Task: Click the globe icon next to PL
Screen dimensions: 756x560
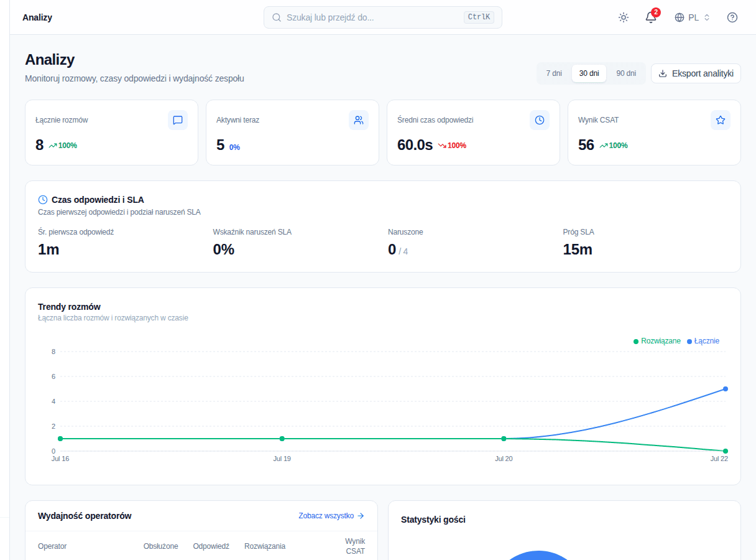Action: (x=680, y=17)
